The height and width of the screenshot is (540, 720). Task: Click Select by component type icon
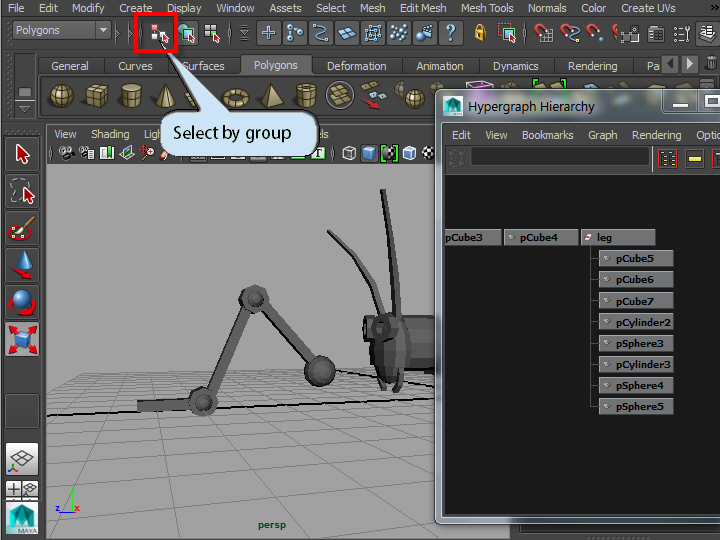point(212,34)
